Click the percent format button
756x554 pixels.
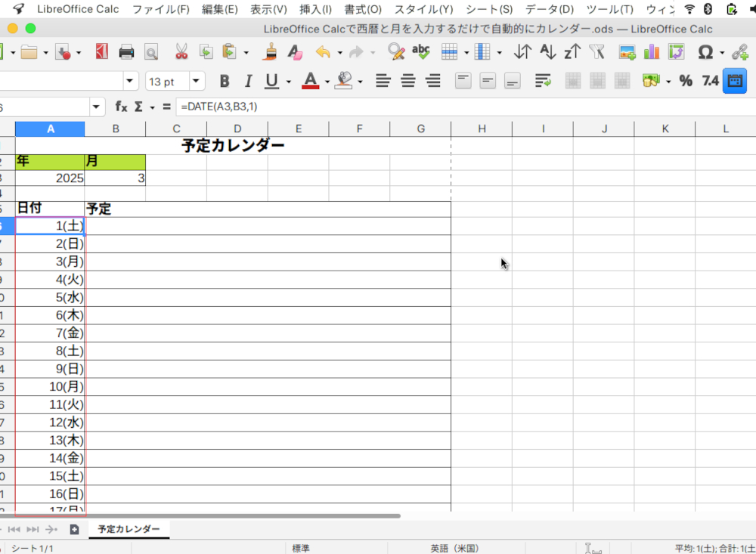tap(686, 81)
